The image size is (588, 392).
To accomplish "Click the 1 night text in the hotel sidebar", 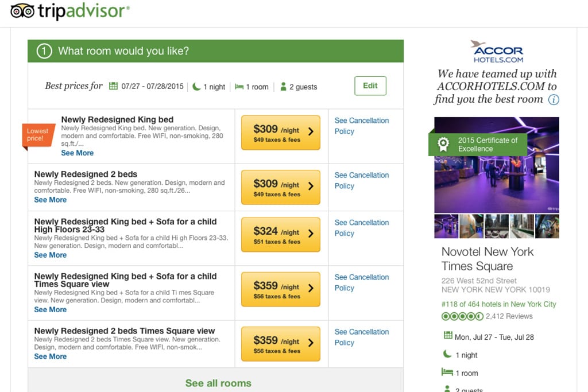I will tap(466, 355).
